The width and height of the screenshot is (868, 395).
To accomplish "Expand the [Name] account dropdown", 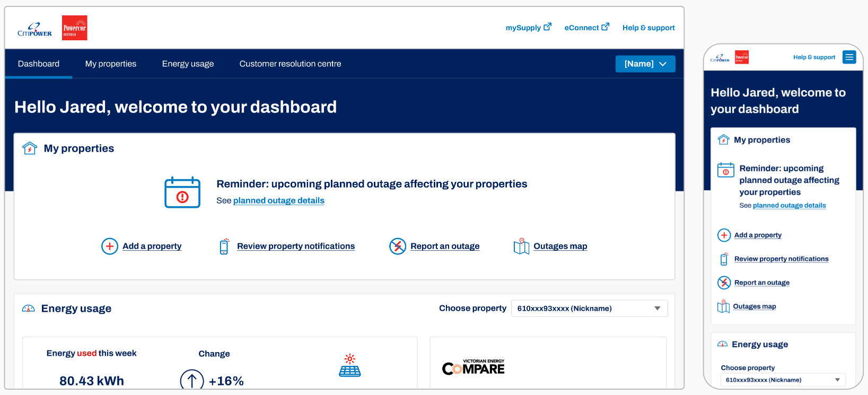I will pyautogui.click(x=645, y=64).
